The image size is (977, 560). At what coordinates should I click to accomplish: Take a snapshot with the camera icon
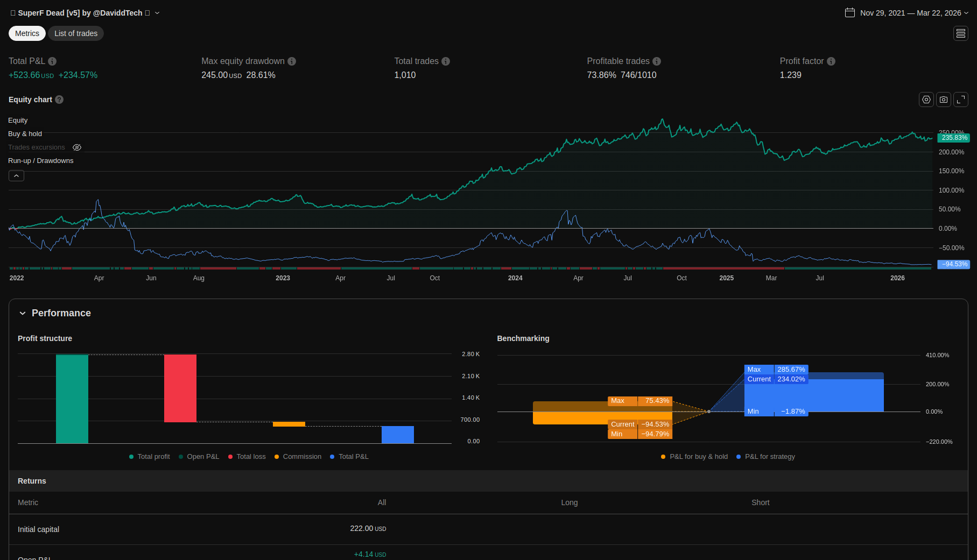click(x=943, y=100)
